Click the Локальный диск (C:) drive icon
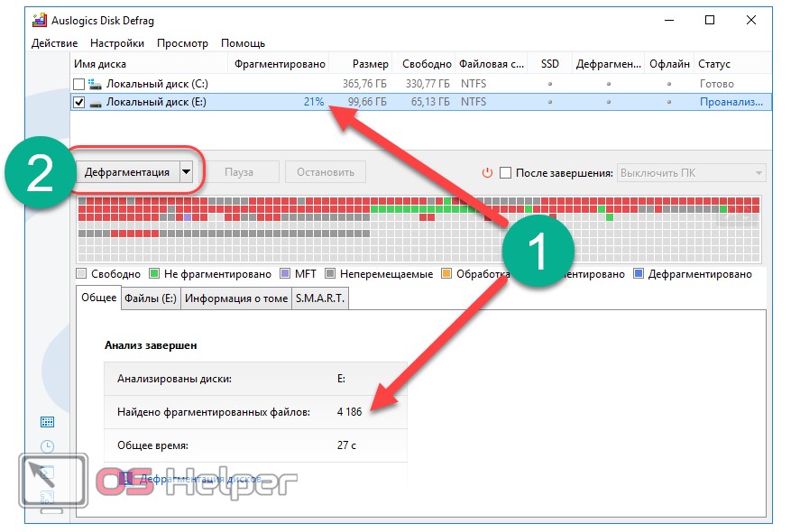The image size is (800, 532). (95, 84)
